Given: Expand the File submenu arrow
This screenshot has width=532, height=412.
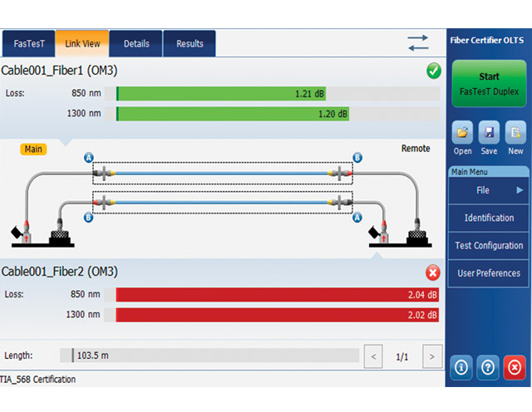Looking at the screenshot, I should tap(520, 190).
